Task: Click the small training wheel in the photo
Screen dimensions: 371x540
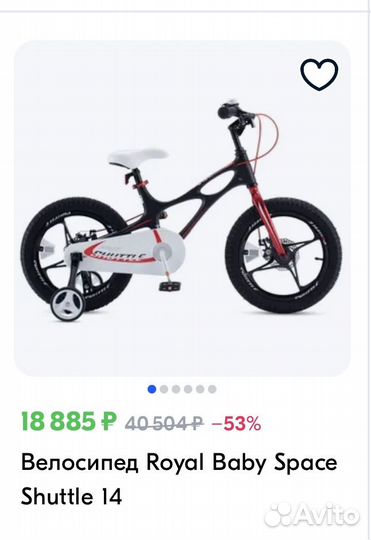Action: pyautogui.click(x=69, y=305)
